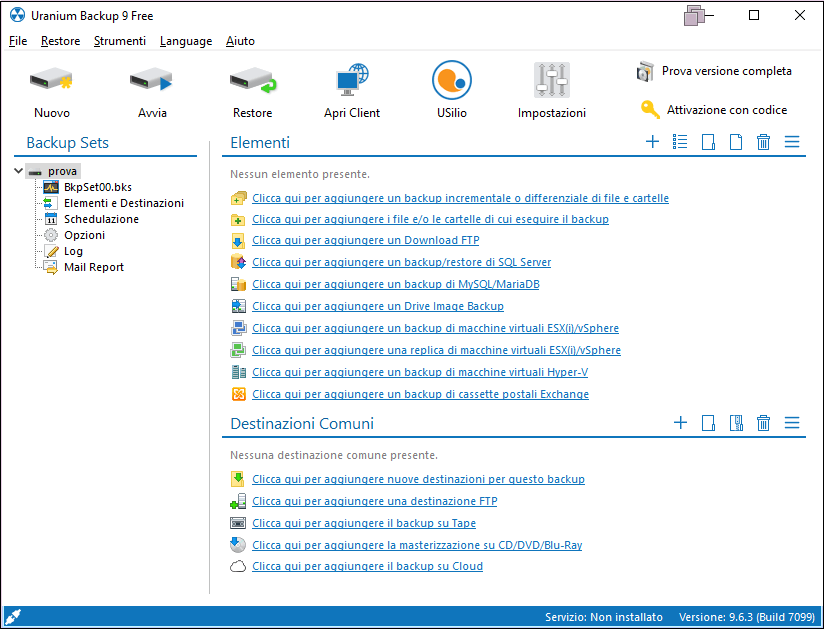
Task: Click link to add ESX(i)/vSphere VM replica
Action: coord(437,350)
